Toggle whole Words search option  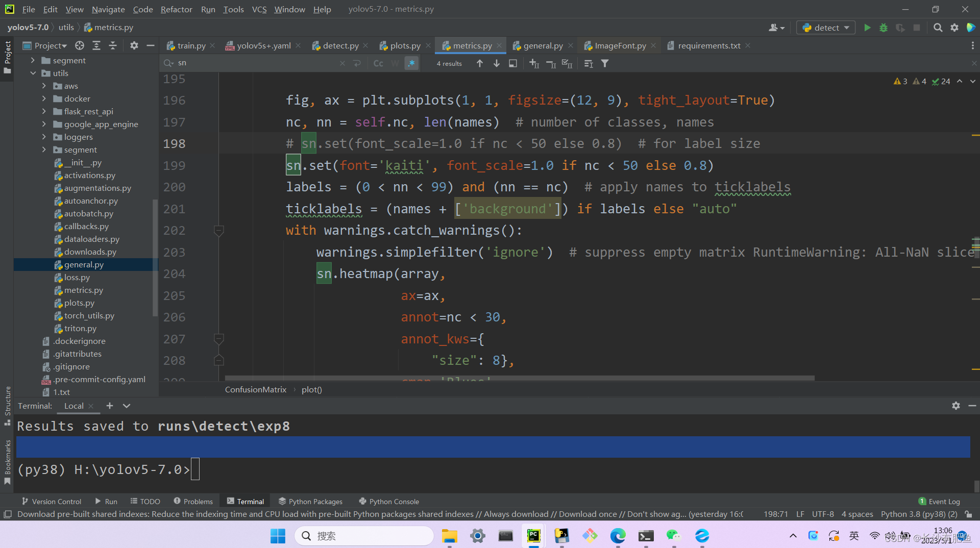point(395,63)
